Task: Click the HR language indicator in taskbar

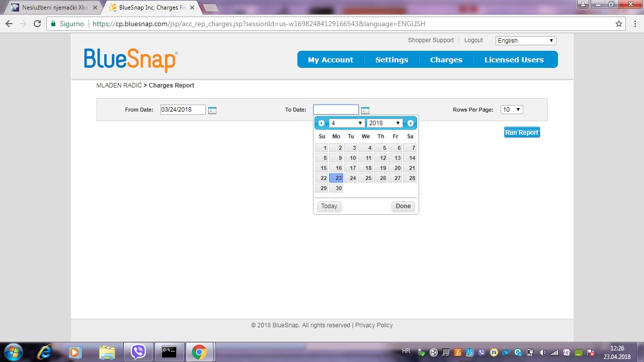Action: (406, 350)
